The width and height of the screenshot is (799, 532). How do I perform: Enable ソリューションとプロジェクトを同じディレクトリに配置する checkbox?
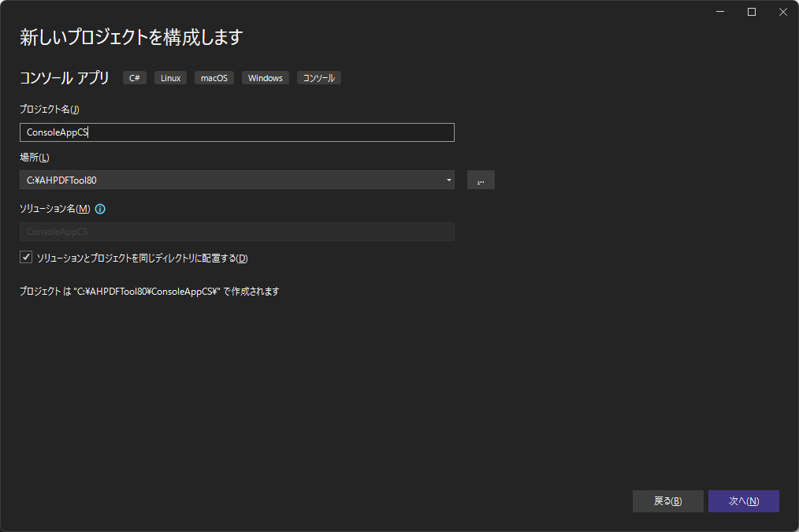point(26,257)
